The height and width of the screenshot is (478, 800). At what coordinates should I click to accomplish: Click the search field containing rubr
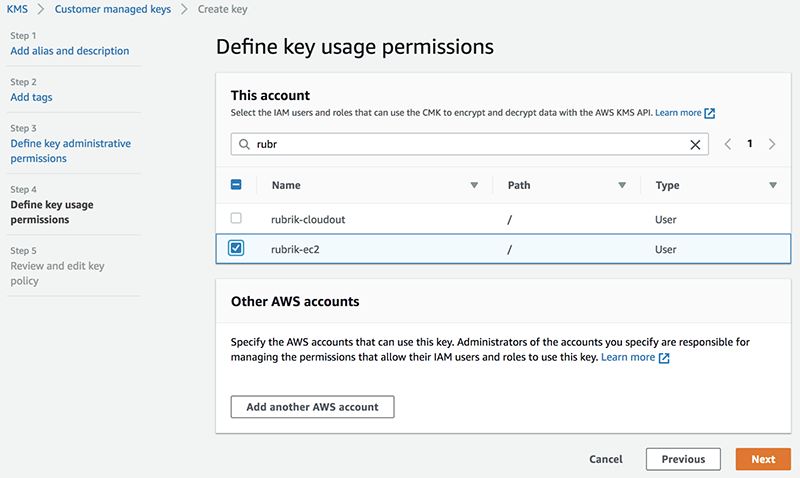tap(469, 144)
